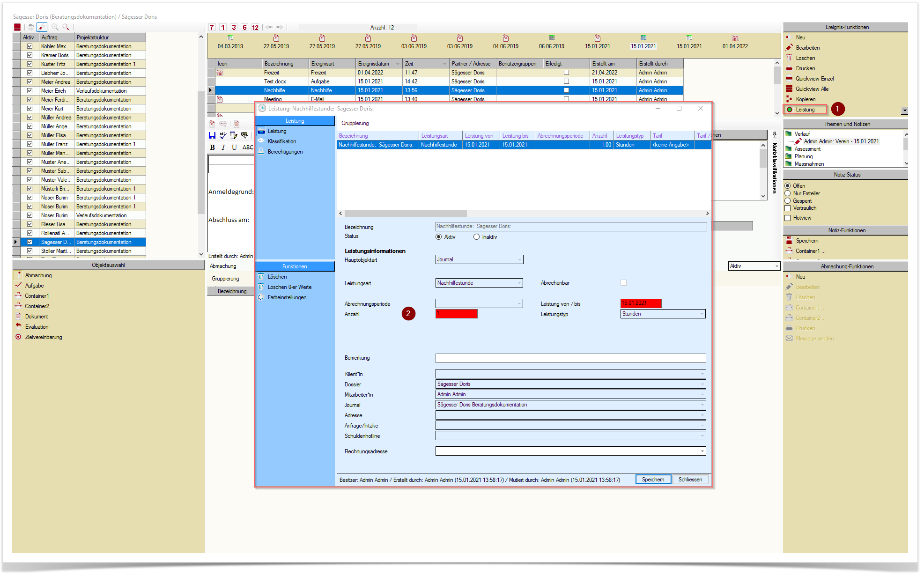Open Berechtigungen in the Leistung dialog sidebar
924x576 pixels.
click(x=285, y=152)
